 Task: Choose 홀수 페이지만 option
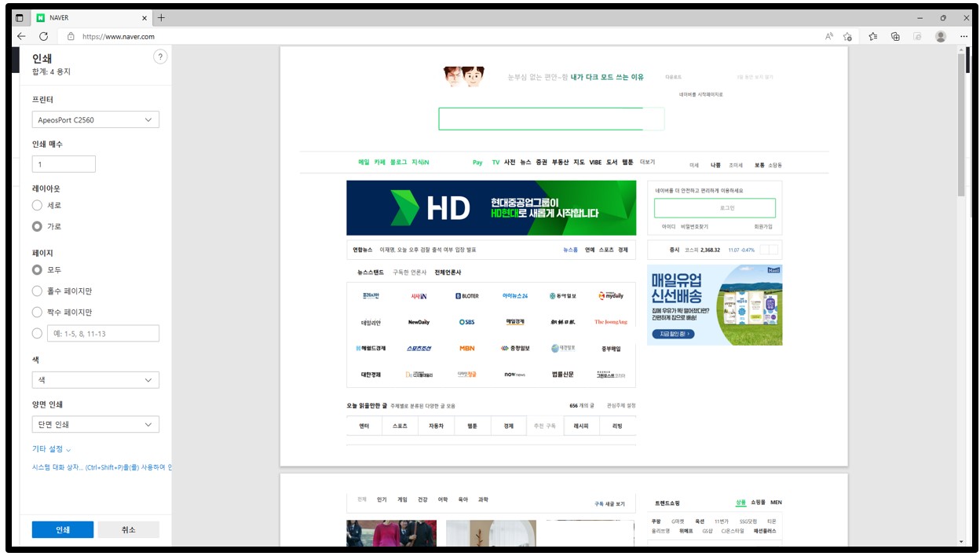tap(37, 291)
